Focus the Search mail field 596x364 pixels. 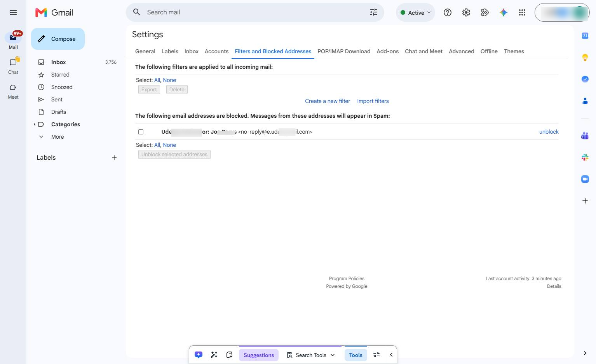pyautogui.click(x=255, y=12)
